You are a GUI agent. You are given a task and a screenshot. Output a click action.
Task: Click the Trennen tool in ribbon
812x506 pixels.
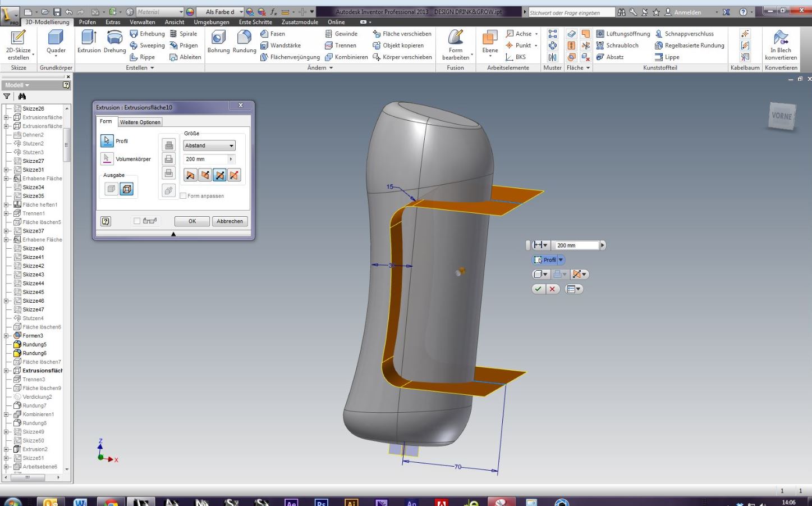click(x=341, y=45)
